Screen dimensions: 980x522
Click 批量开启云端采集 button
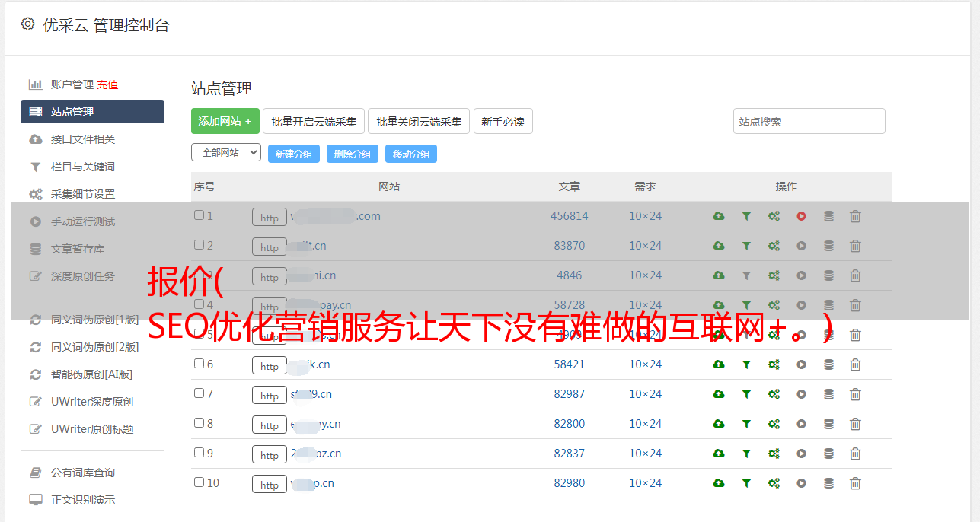314,121
